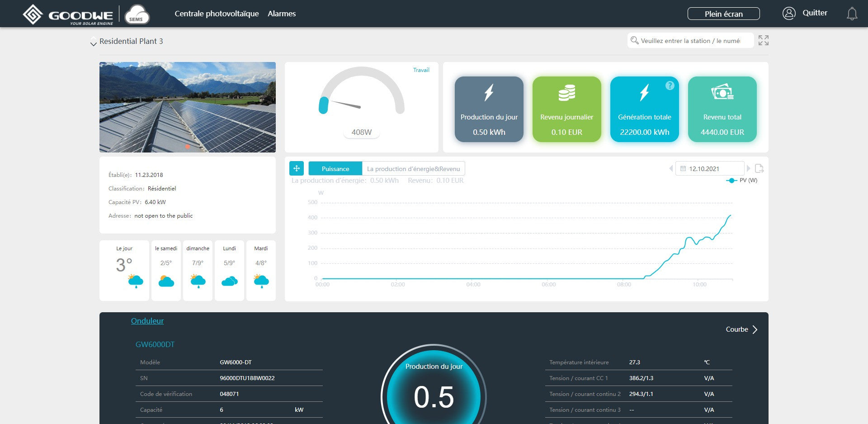This screenshot has width=868, height=424.
Task: Expand the Residential Plant 3 selector
Action: tap(93, 43)
